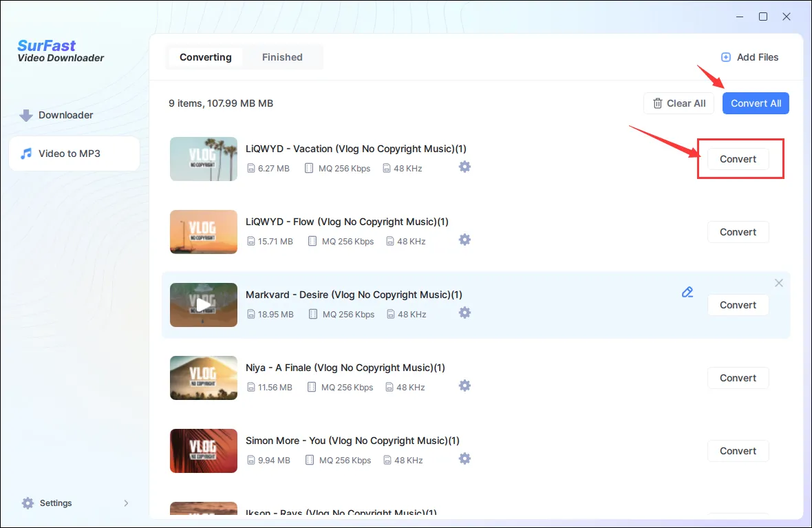Click Convert for LiQWYD - Flow
Image resolution: width=812 pixels, height=528 pixels.
point(738,232)
